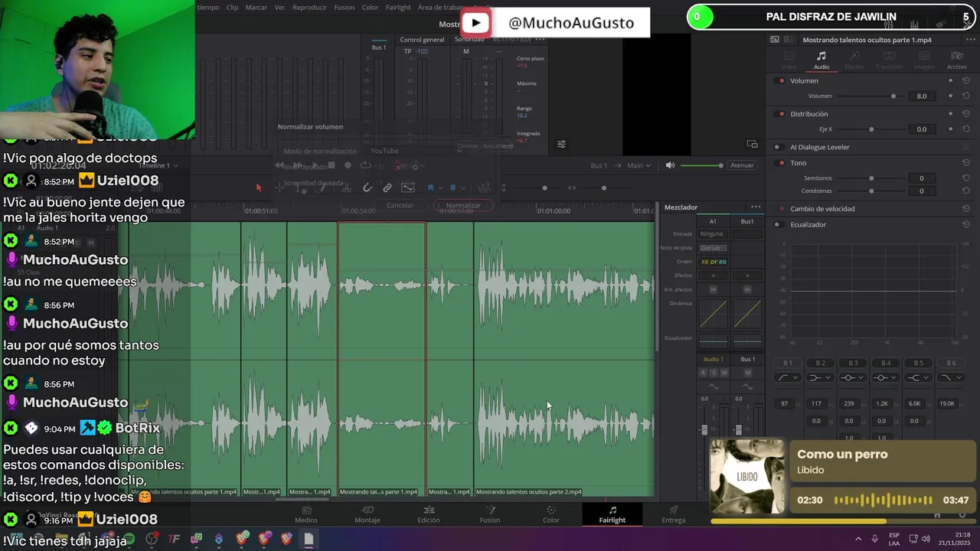980x551 pixels.
Task: Click the Volumen value field 8.0
Action: 922,96
